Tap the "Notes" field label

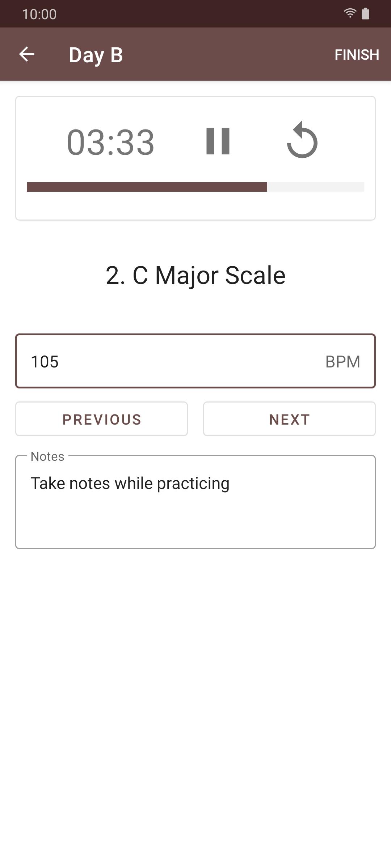[x=47, y=456]
